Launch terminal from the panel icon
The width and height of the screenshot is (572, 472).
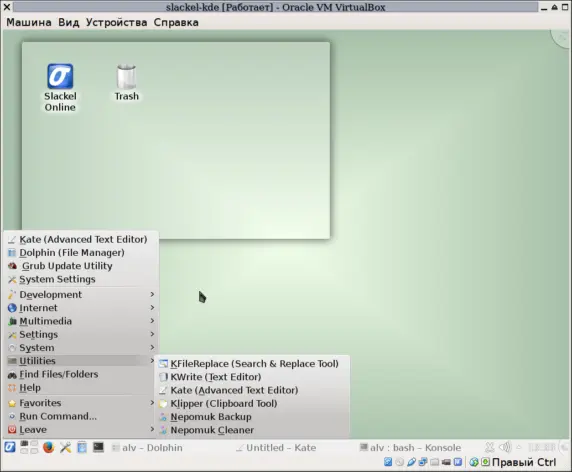98,447
